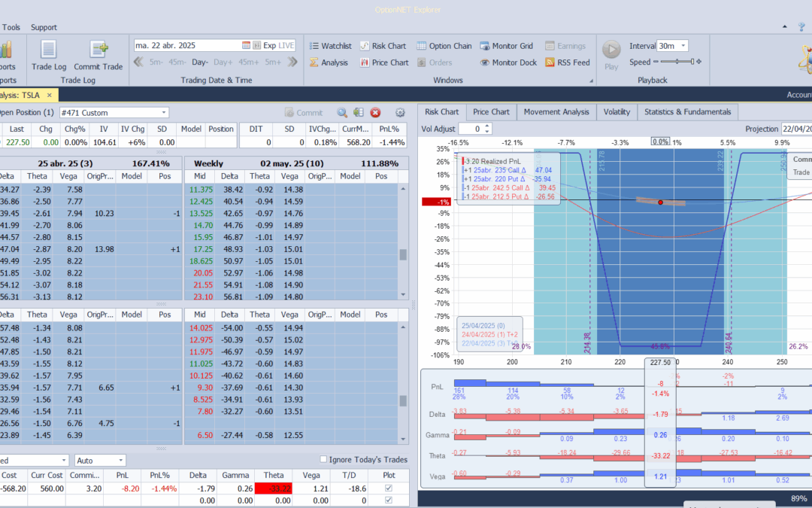Image resolution: width=812 pixels, height=508 pixels.
Task: Click the greyed Commit button
Action: coord(304,112)
